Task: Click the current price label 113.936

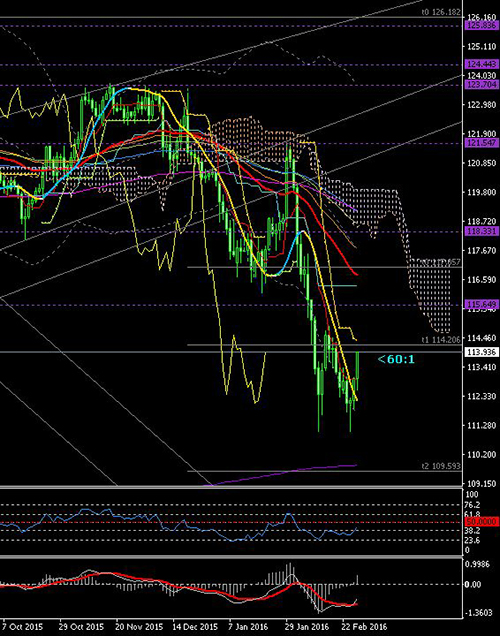Action: [x=482, y=352]
